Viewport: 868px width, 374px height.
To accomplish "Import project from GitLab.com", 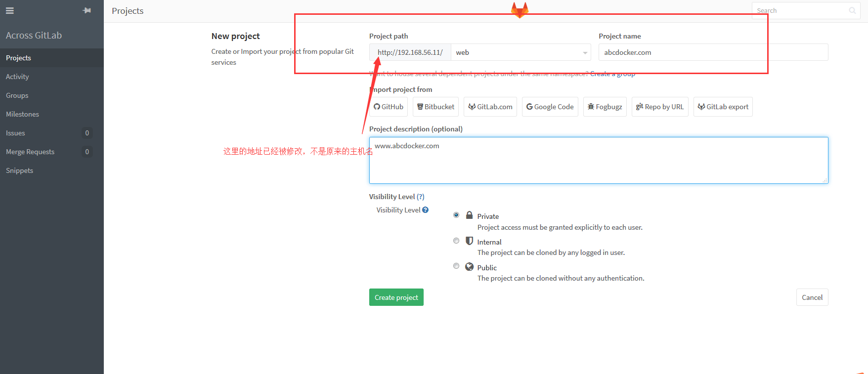I will (490, 107).
